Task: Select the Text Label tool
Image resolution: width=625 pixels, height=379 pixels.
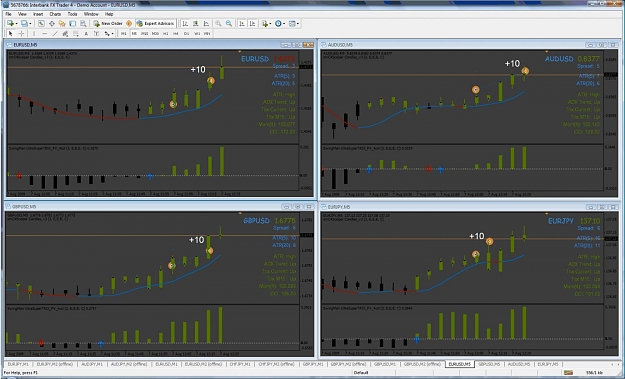Action: pos(96,33)
